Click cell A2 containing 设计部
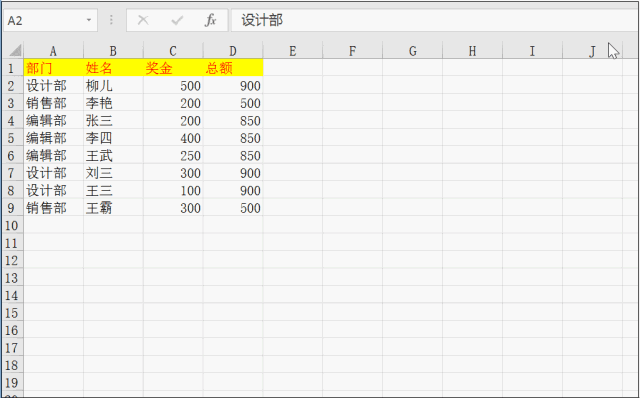 tap(53, 86)
